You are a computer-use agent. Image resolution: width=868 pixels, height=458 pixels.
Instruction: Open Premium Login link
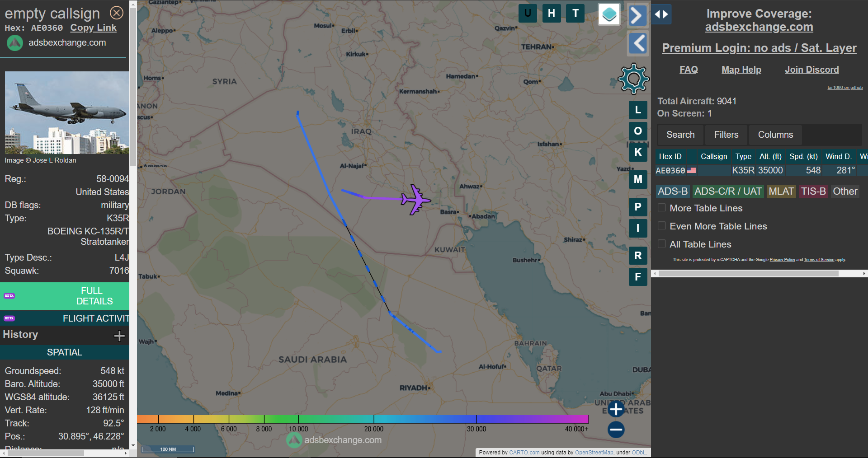point(759,48)
